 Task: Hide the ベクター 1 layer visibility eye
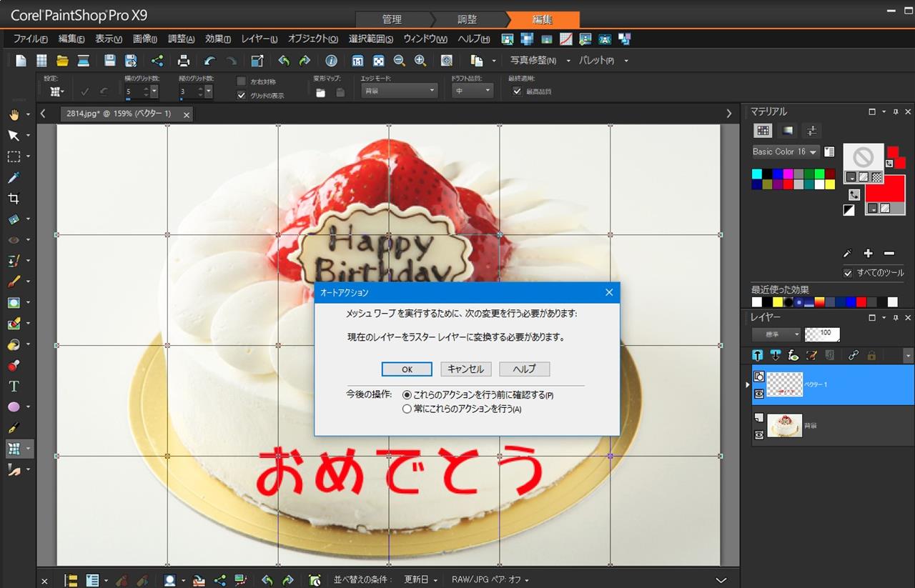pyautogui.click(x=759, y=393)
